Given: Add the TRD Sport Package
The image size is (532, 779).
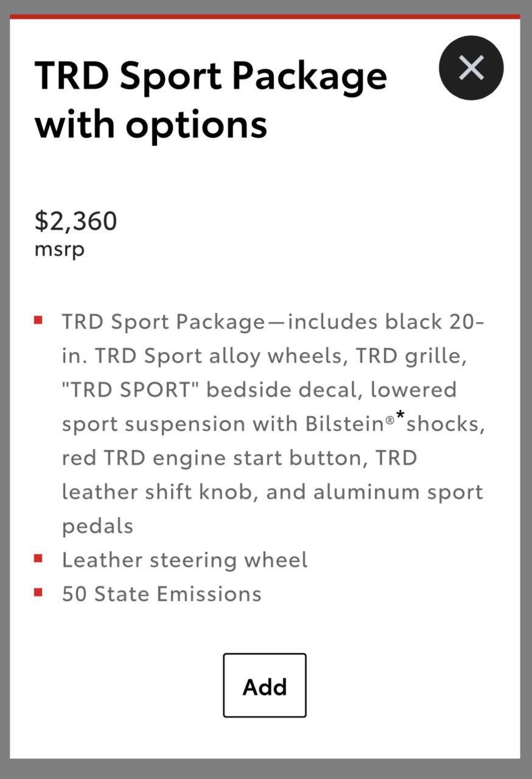Looking at the screenshot, I should (x=265, y=685).
